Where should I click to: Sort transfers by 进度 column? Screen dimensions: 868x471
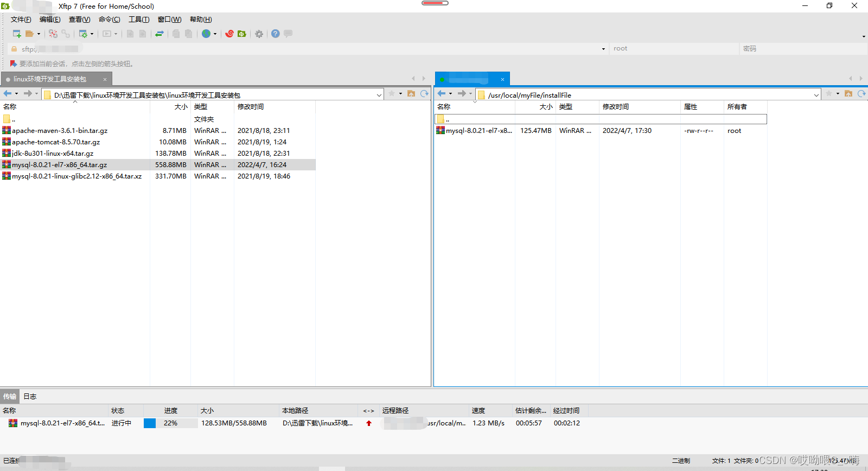click(x=171, y=411)
